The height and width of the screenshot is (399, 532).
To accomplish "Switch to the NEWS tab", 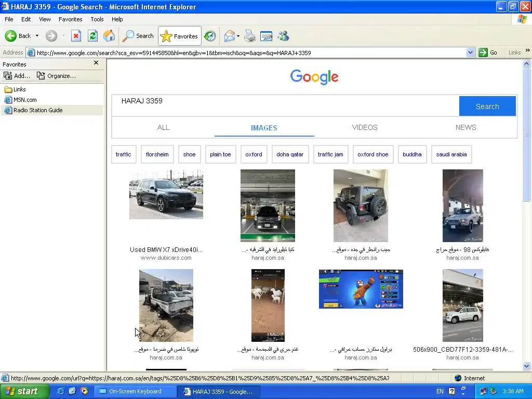I will [466, 128].
